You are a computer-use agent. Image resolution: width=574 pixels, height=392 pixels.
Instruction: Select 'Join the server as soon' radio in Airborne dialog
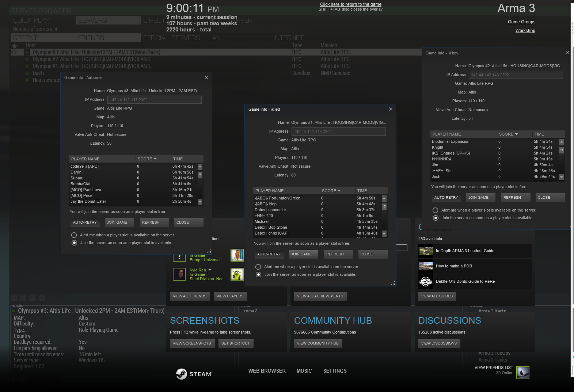[74, 243]
